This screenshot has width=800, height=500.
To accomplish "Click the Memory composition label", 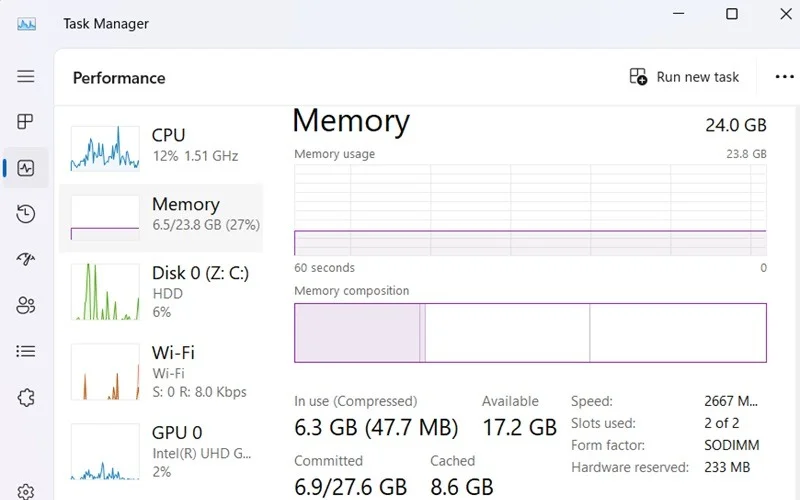I will [352, 291].
